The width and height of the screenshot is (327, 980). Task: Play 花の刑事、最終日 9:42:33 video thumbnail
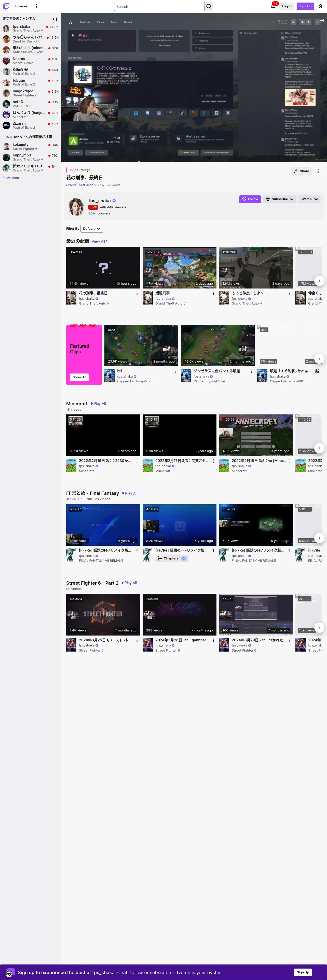pos(103,267)
